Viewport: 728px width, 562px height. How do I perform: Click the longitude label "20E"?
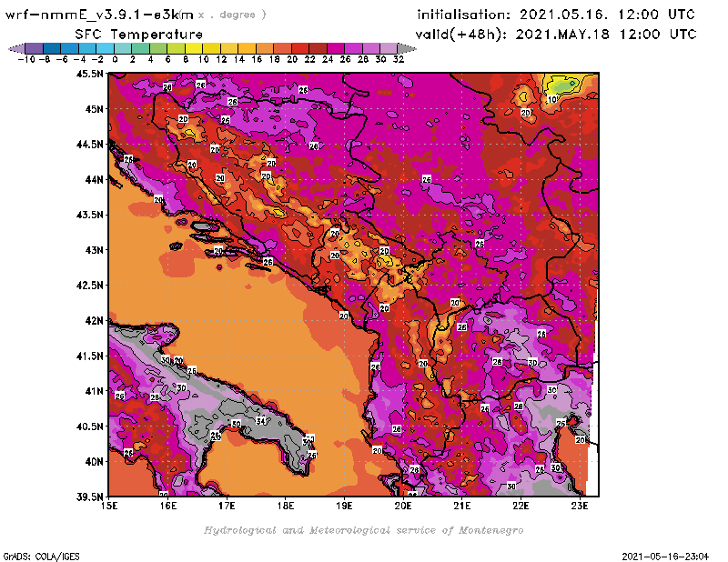tap(403, 506)
